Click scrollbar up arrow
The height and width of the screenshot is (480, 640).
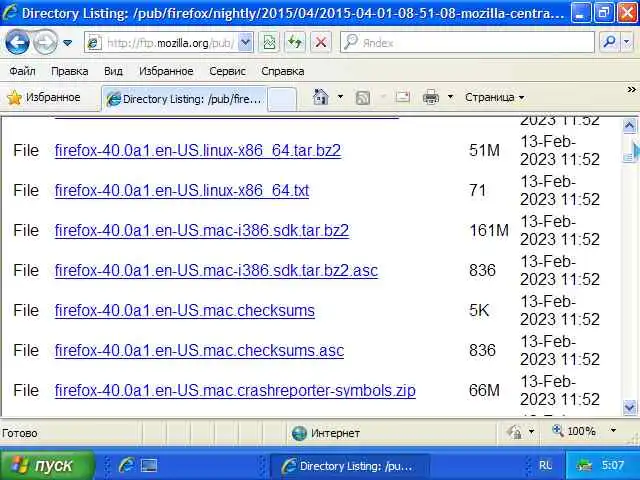629,125
